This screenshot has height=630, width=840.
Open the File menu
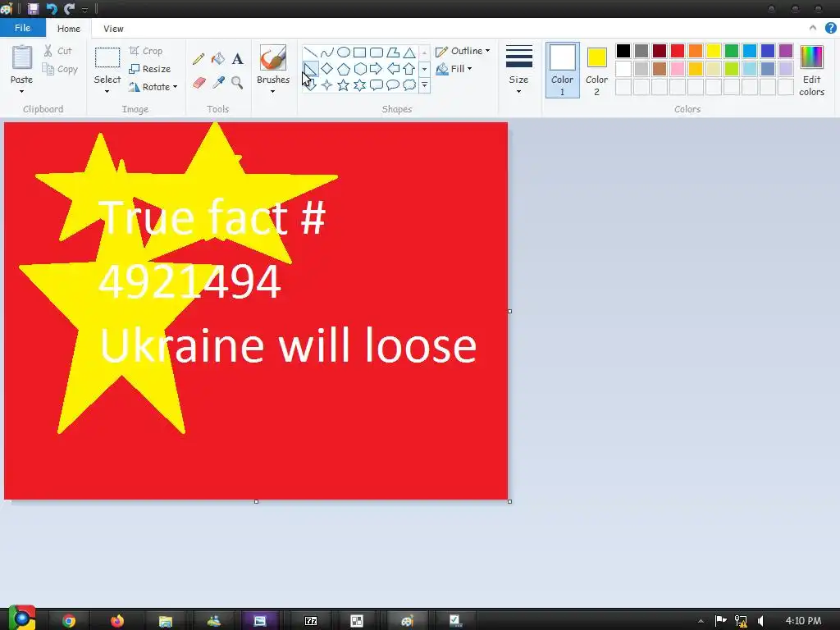pos(22,28)
